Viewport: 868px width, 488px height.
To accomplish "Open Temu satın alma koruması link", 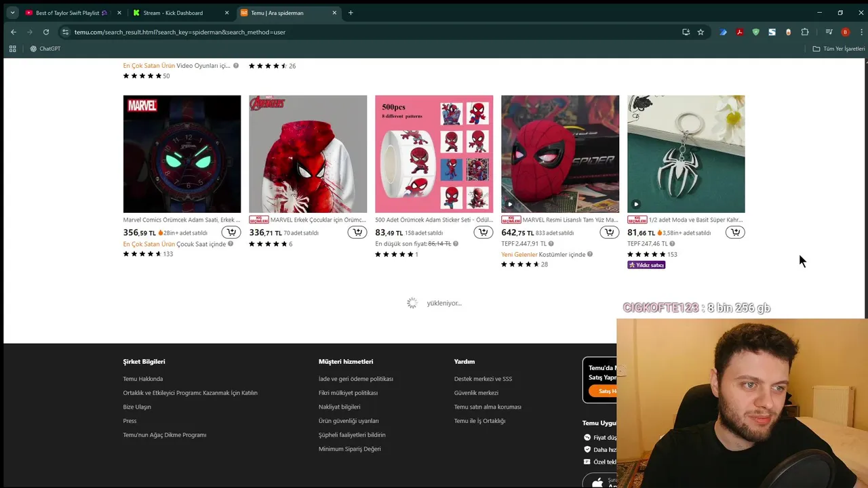I will pyautogui.click(x=488, y=407).
